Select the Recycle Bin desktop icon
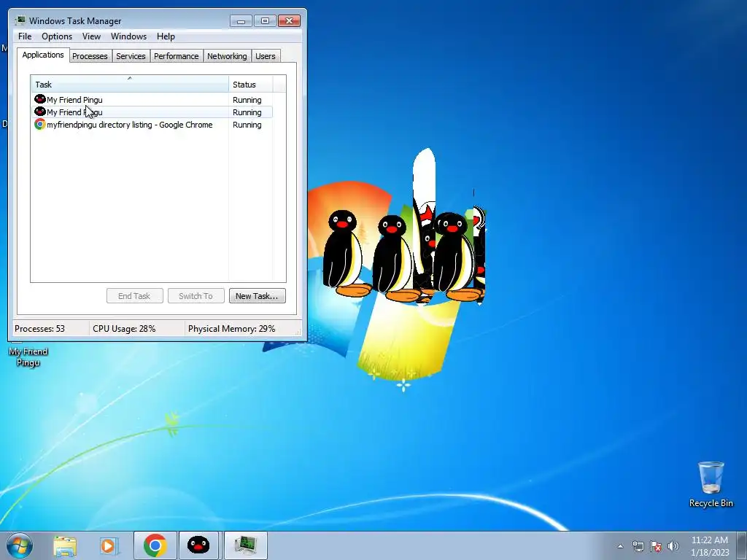This screenshot has width=747, height=560. [711, 484]
